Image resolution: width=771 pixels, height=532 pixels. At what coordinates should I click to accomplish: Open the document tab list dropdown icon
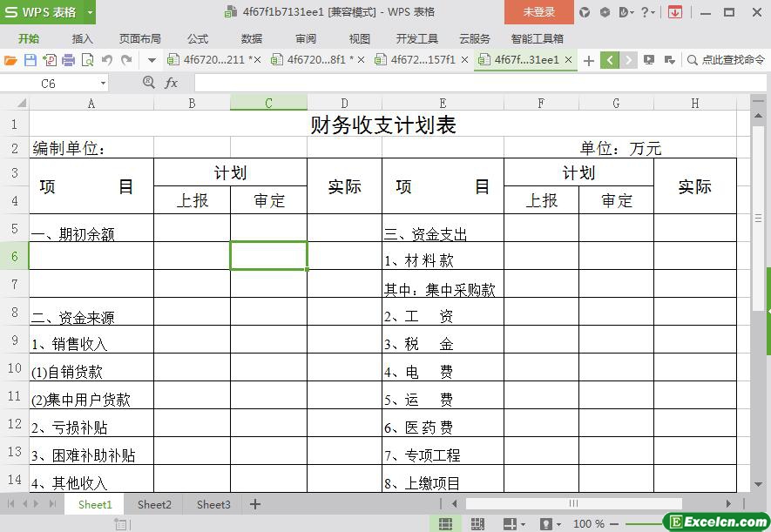[669, 60]
